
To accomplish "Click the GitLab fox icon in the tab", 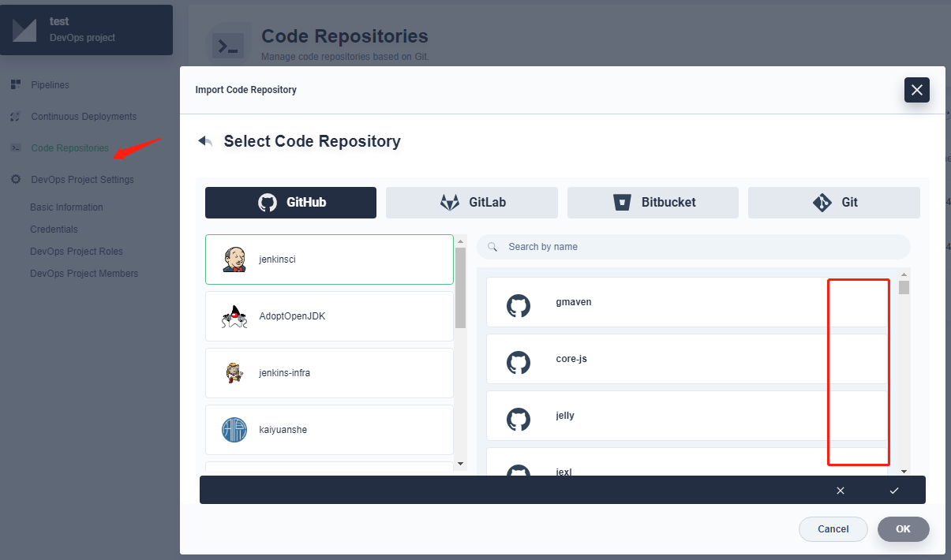I will tap(450, 203).
